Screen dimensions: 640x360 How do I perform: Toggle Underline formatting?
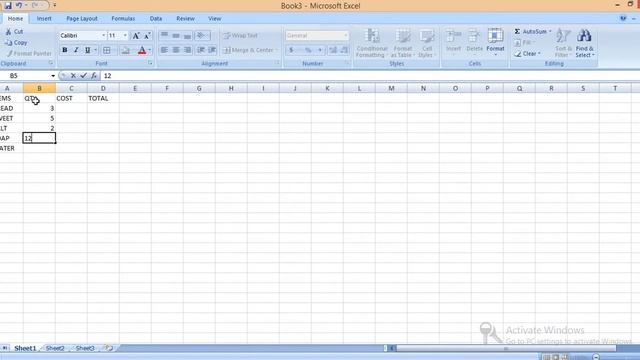point(87,50)
